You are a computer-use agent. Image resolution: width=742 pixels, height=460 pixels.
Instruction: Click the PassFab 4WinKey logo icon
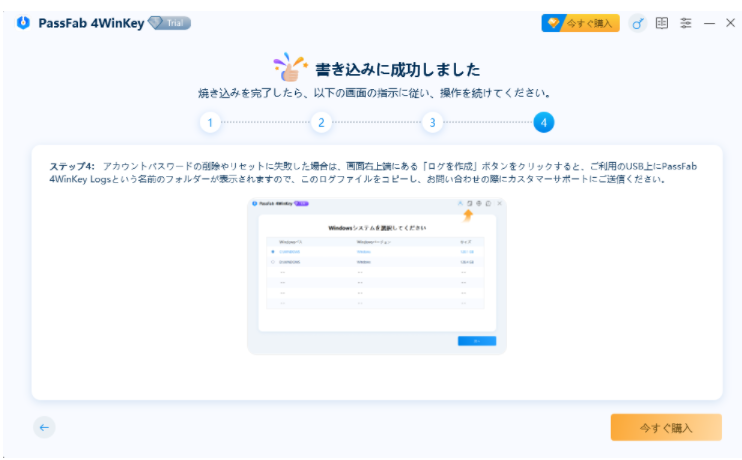point(23,23)
